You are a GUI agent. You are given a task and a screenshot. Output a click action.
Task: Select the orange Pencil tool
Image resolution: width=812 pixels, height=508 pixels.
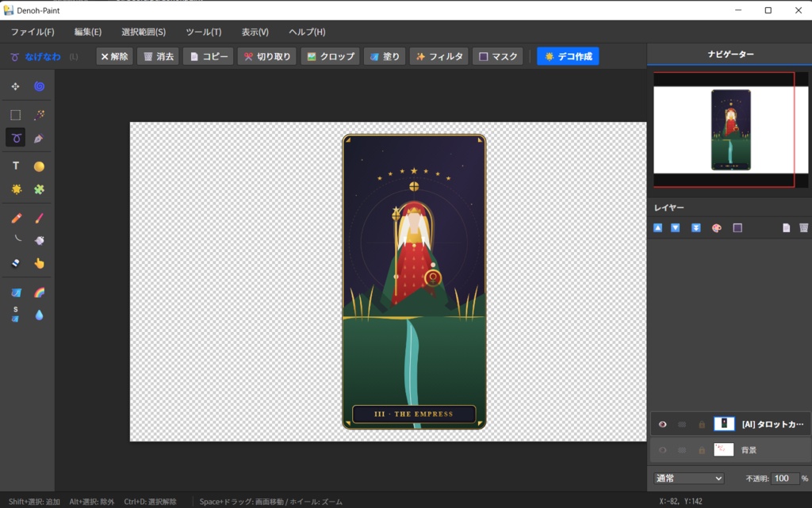pyautogui.click(x=16, y=218)
